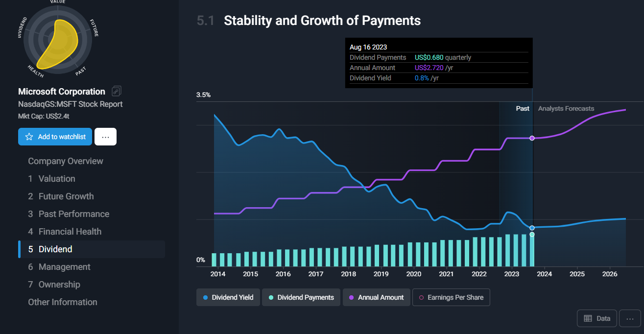
Task: Click the star icon in Add to watchlist
Action: 29,137
